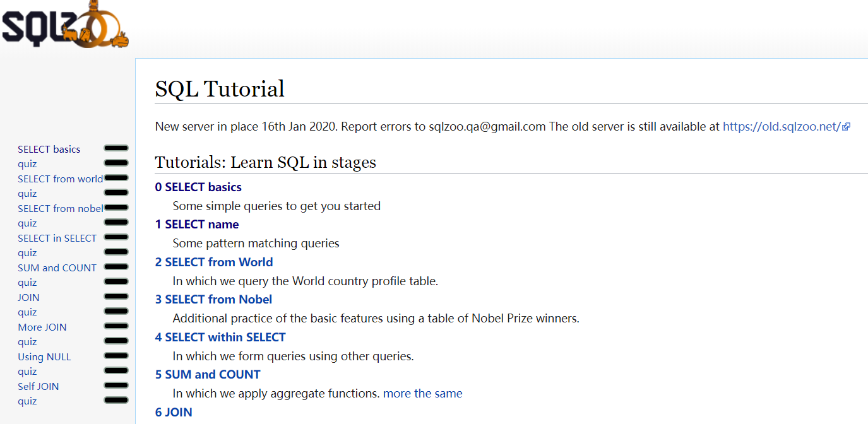The height and width of the screenshot is (424, 868).
Task: Open SELECT basics in the left sidebar
Action: tap(49, 150)
